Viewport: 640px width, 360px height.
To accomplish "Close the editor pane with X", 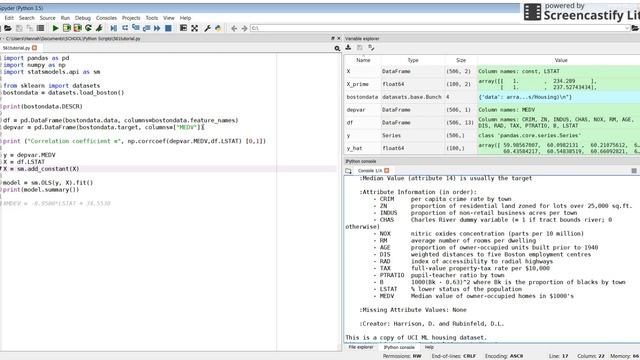I will (x=338, y=38).
